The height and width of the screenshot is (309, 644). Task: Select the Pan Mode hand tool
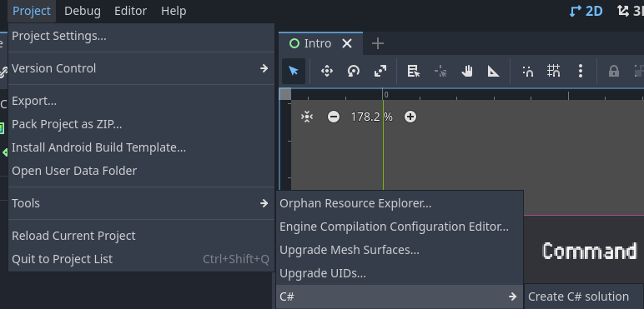pyautogui.click(x=467, y=71)
